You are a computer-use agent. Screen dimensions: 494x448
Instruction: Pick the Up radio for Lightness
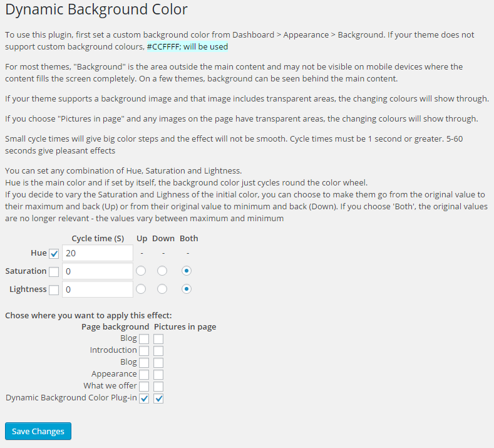[141, 289]
